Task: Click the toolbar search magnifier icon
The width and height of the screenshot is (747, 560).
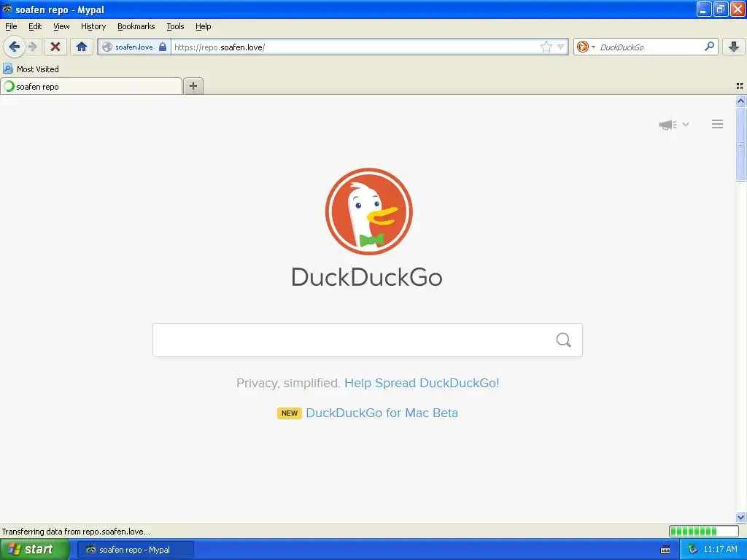Action: (x=709, y=46)
